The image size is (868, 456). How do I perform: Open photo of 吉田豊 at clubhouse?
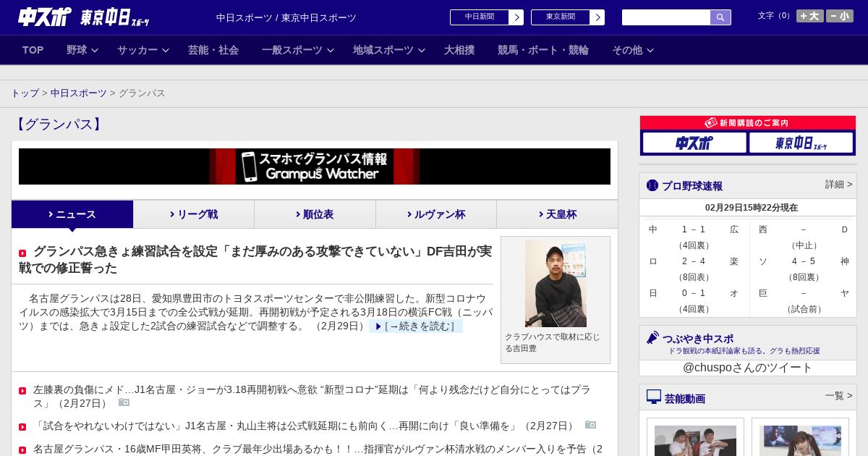click(x=556, y=284)
